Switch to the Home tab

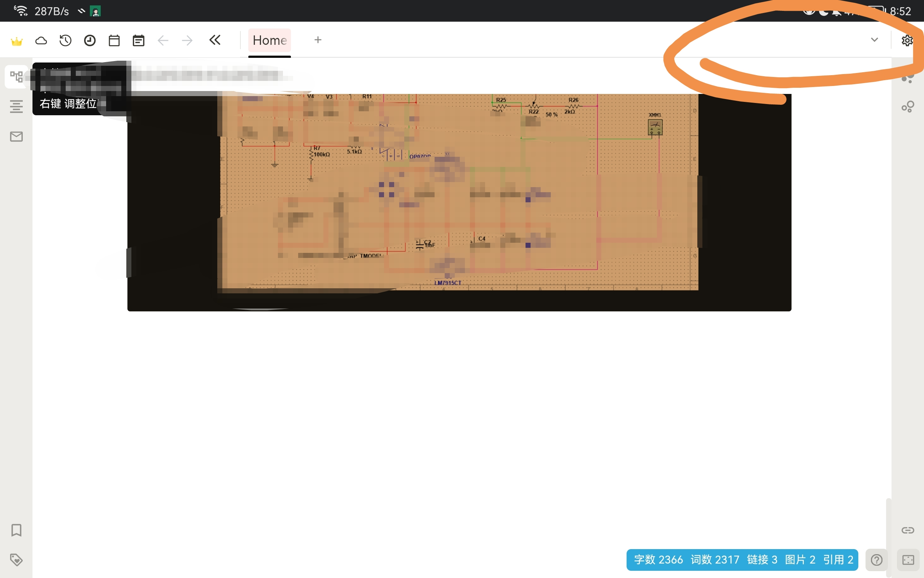point(270,40)
